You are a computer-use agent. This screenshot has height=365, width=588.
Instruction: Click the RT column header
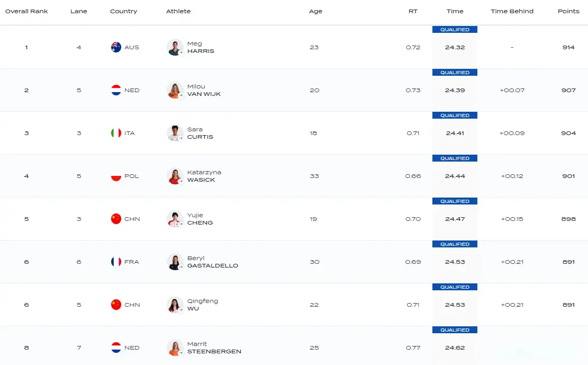click(x=413, y=11)
